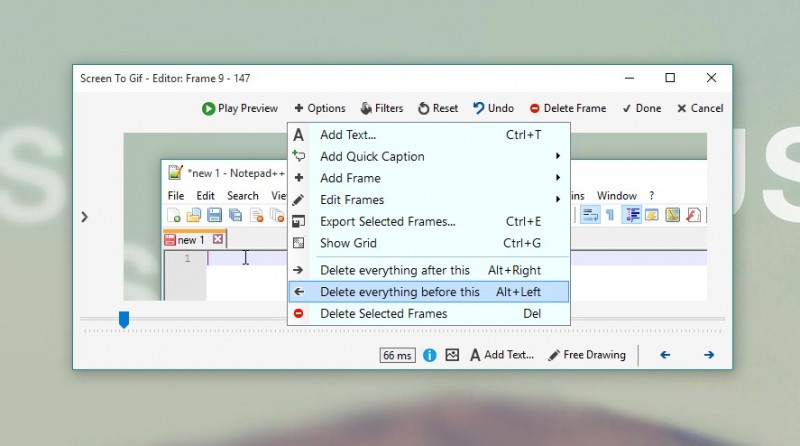
Task: Click the blue info icon
Action: (x=430, y=355)
